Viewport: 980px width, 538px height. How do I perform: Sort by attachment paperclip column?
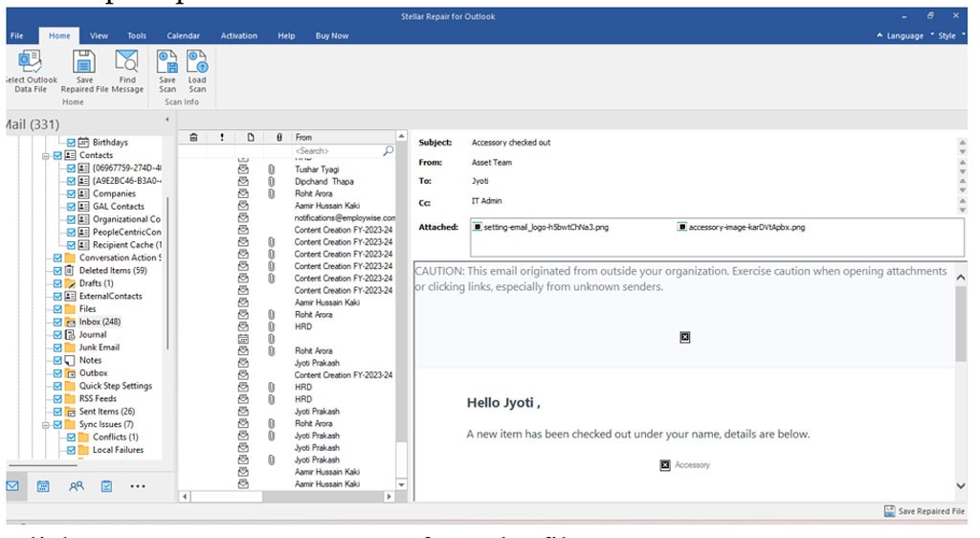279,137
